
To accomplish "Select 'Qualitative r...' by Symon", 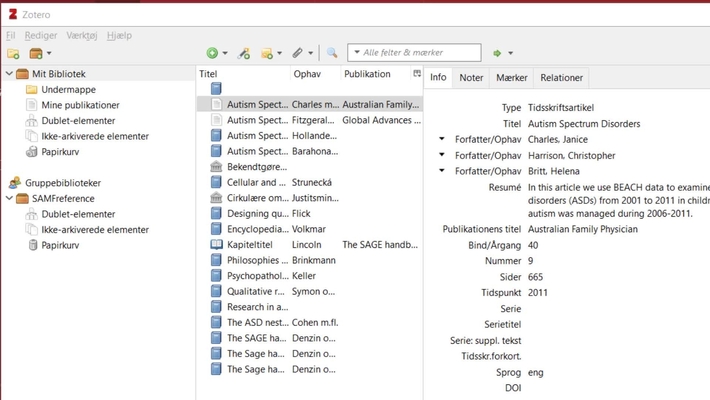I will pos(310,291).
